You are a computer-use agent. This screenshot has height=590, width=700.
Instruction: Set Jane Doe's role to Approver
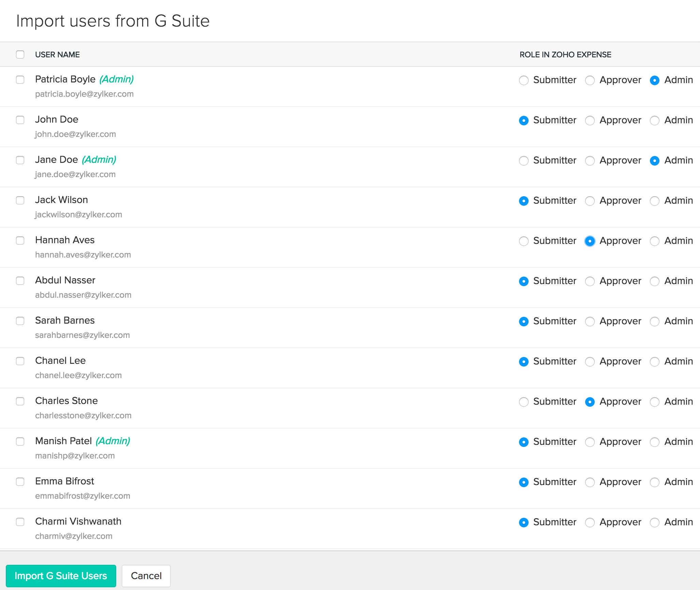590,161
